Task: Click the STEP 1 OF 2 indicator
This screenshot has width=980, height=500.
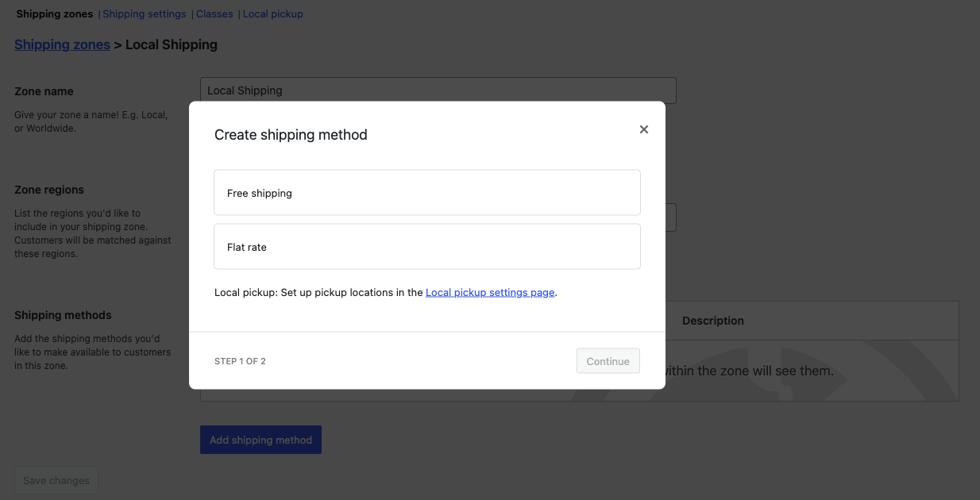Action: pos(240,360)
